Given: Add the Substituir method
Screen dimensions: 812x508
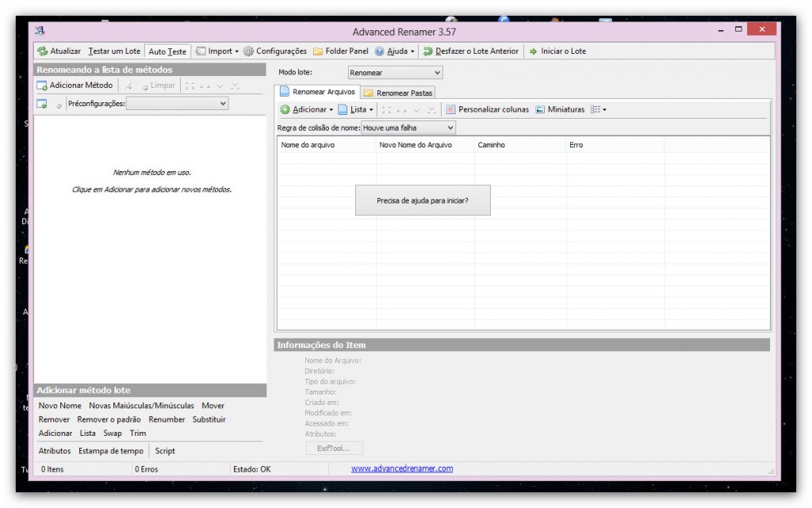Looking at the screenshot, I should (x=209, y=419).
